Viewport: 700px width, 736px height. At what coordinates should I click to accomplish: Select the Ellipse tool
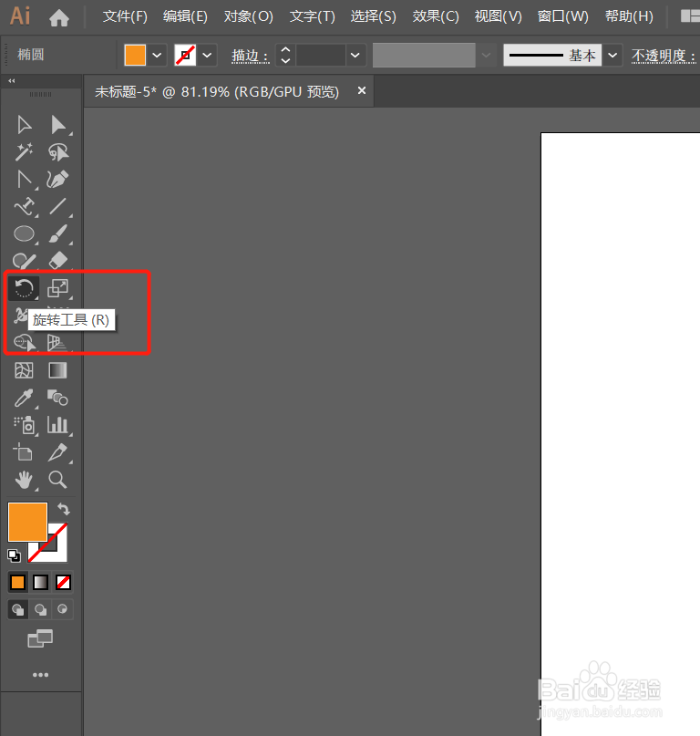(x=24, y=233)
